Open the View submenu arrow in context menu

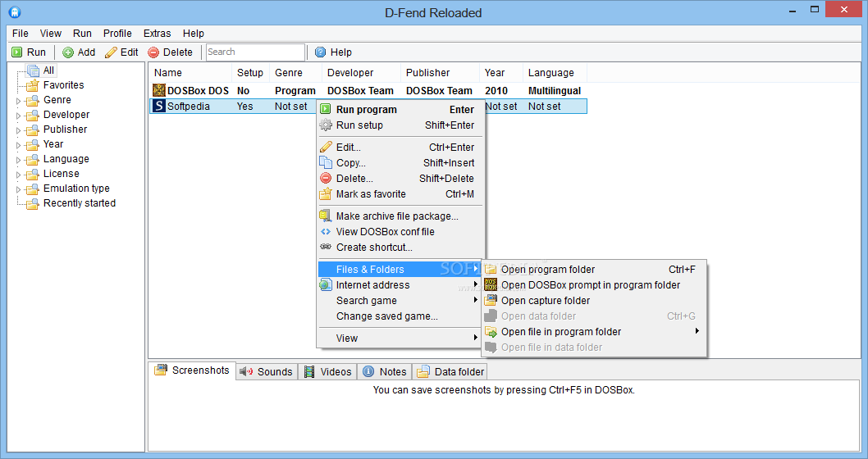tap(476, 338)
